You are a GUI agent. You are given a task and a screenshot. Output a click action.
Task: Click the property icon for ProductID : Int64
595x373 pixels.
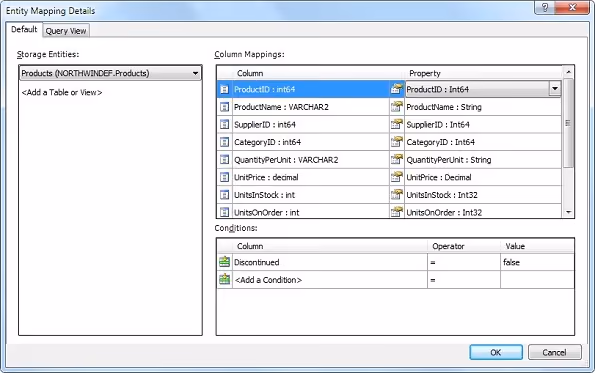tap(397, 89)
